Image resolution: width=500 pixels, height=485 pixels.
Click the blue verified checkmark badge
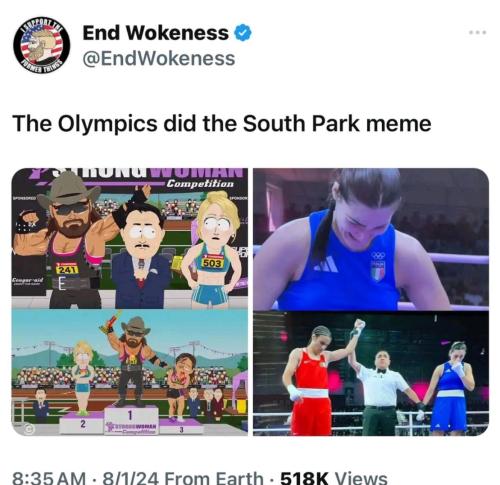[x=243, y=33]
